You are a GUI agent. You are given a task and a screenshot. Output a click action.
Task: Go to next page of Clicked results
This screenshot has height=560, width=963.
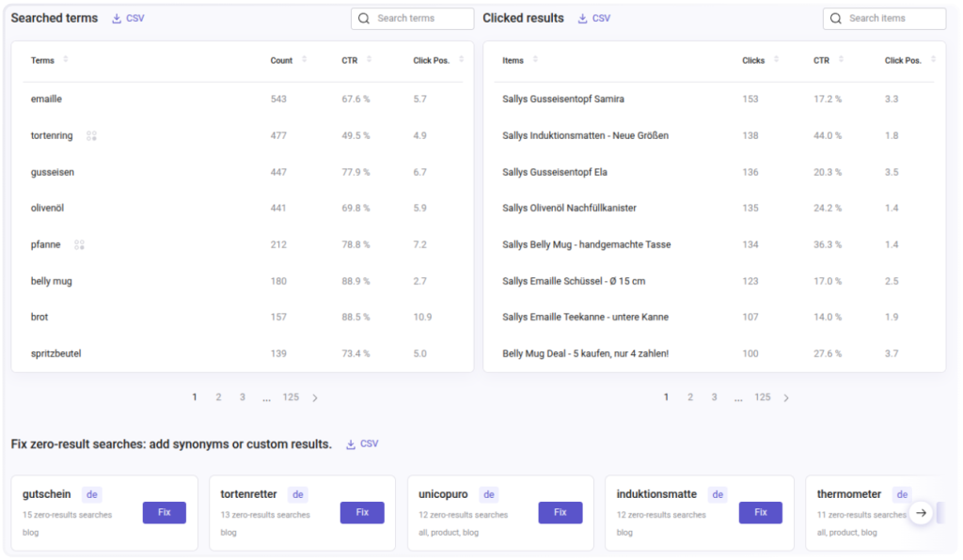click(786, 398)
